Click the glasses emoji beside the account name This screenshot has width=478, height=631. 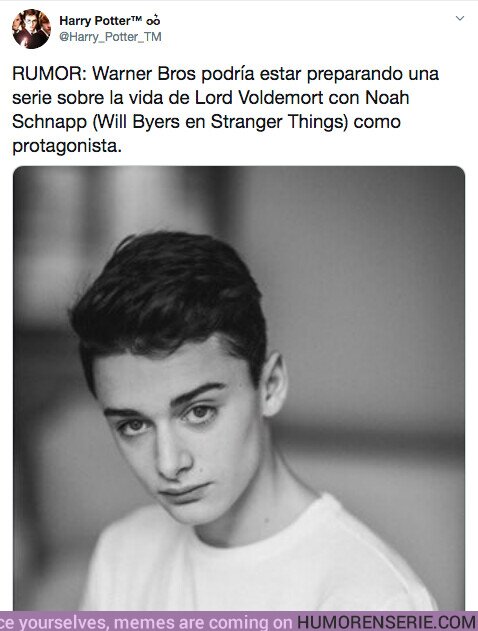pyautogui.click(x=153, y=21)
